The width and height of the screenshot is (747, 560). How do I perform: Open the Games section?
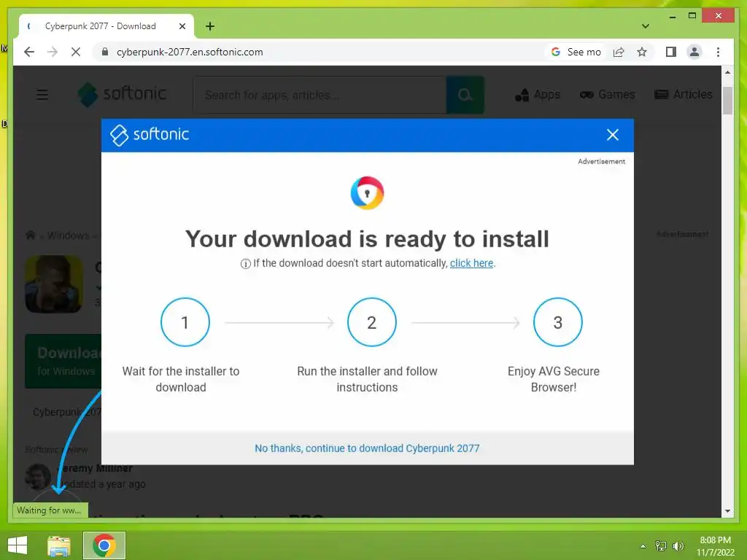click(608, 95)
